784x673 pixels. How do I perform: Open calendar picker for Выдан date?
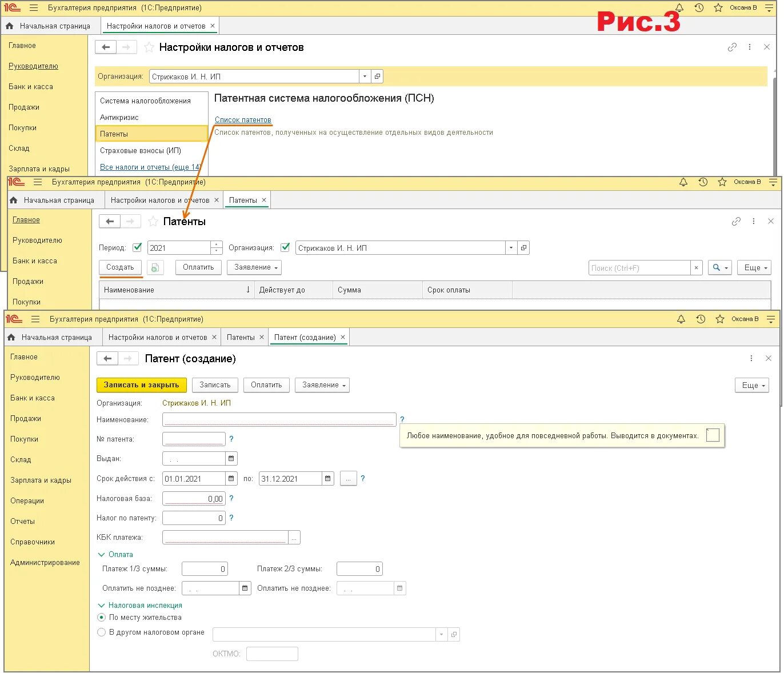point(231,458)
